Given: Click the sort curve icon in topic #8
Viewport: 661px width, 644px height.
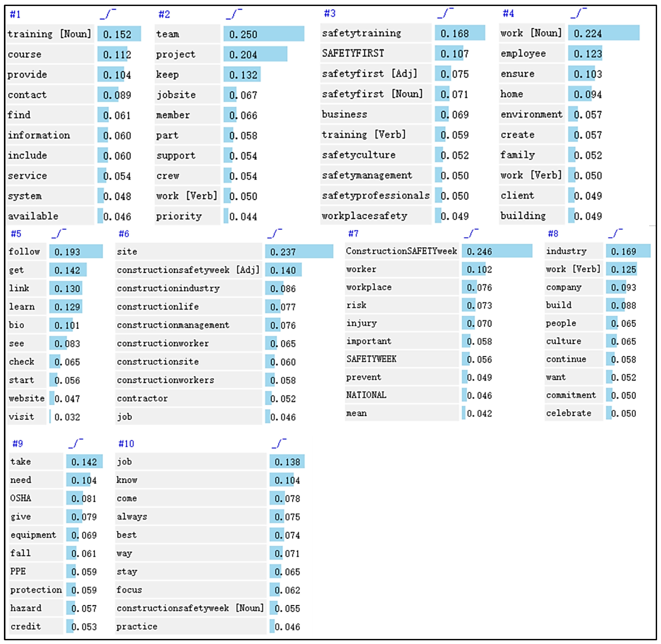Looking at the screenshot, I should point(615,233).
